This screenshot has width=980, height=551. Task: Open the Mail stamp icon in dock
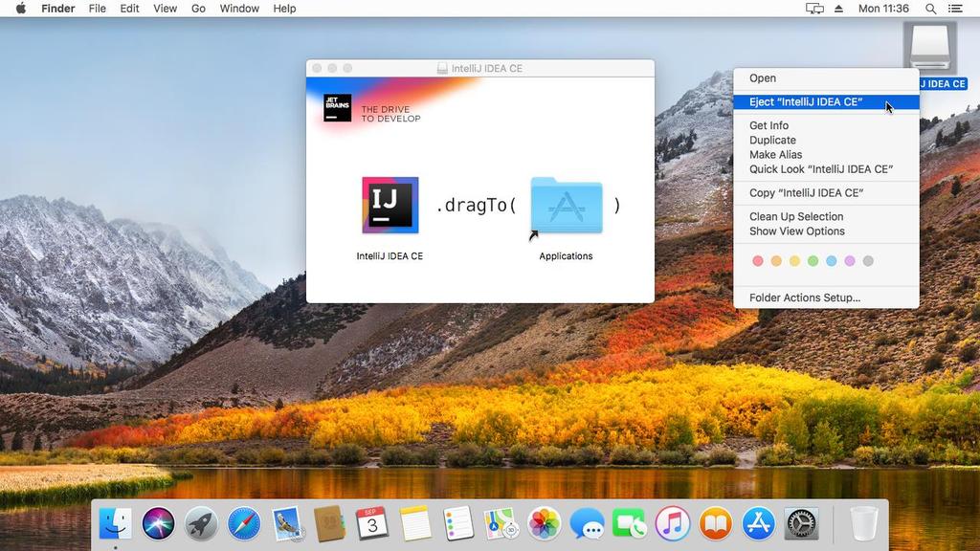287,523
